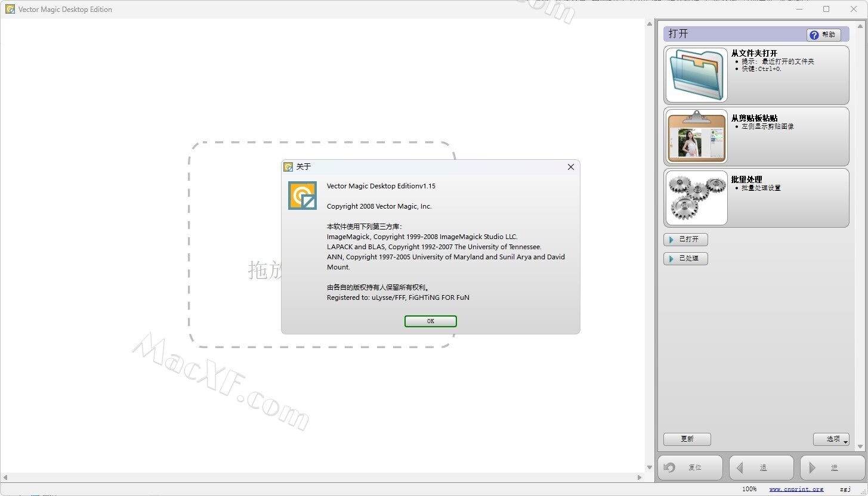This screenshot has height=496, width=868.
Task: Click the side panel scrollbar down arrow
Action: pos(861,447)
